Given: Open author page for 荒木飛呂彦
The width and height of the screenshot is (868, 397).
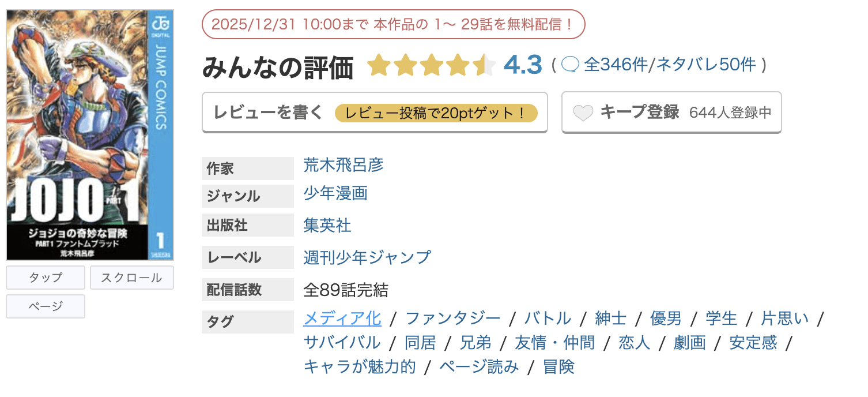Looking at the screenshot, I should pos(345,166).
